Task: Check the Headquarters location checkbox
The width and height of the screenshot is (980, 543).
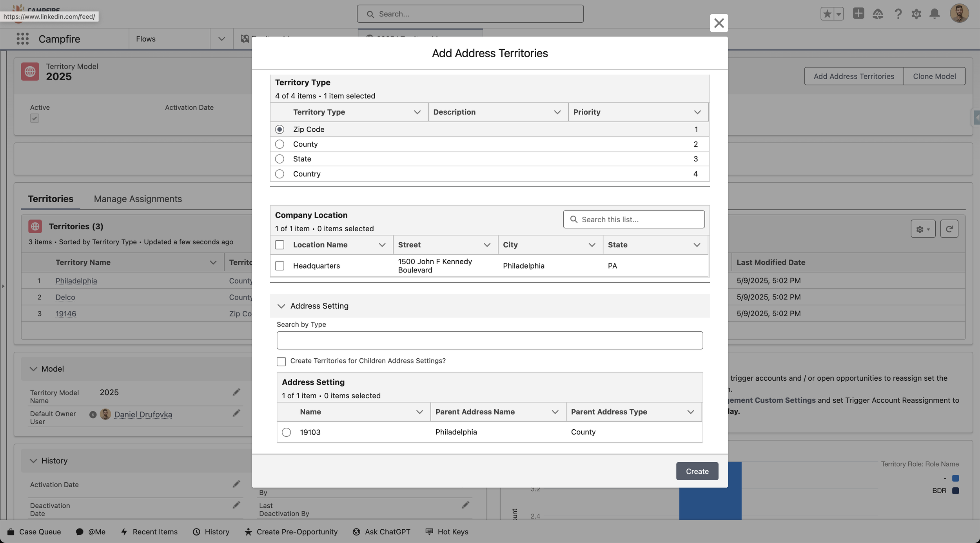Action: [x=279, y=266]
